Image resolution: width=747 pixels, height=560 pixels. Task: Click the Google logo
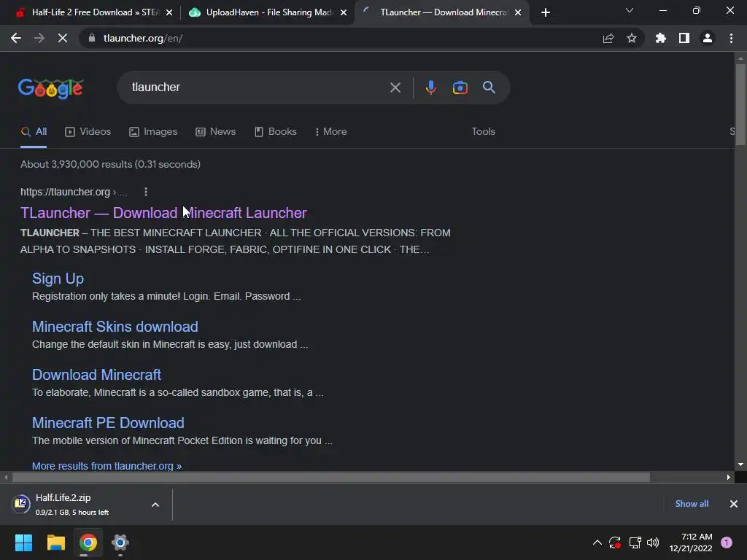coord(50,88)
